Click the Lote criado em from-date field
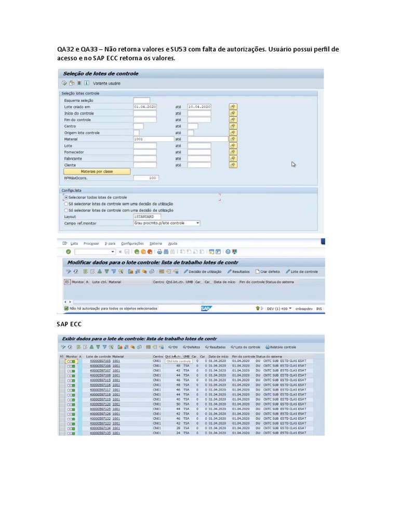The width and height of the screenshot is (399, 532). pyautogui.click(x=145, y=107)
